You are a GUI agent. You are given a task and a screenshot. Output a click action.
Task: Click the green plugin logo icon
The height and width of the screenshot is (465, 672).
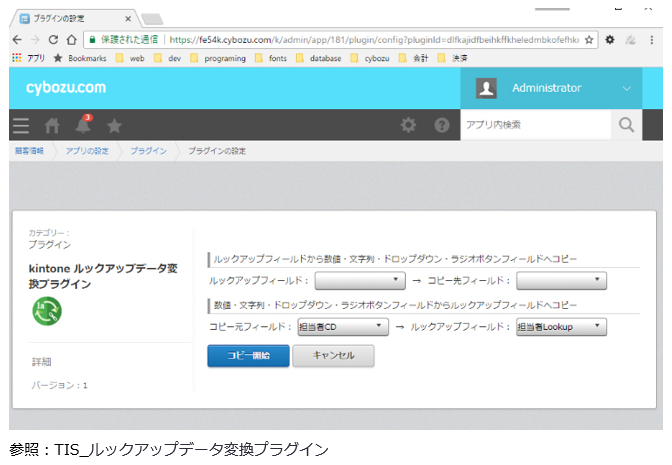pyautogui.click(x=46, y=311)
